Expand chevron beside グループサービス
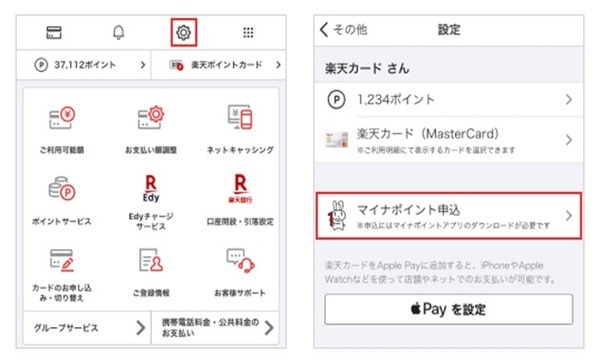 (141, 328)
